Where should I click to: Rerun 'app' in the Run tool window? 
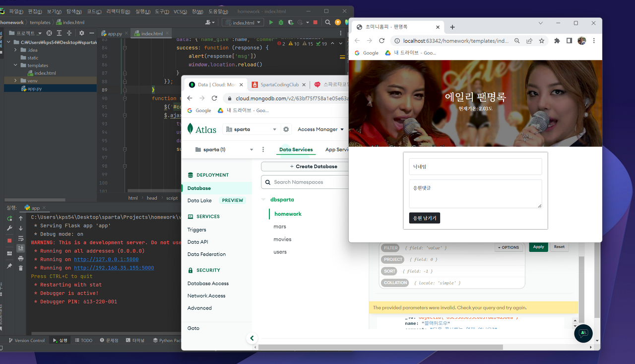pyautogui.click(x=9, y=218)
